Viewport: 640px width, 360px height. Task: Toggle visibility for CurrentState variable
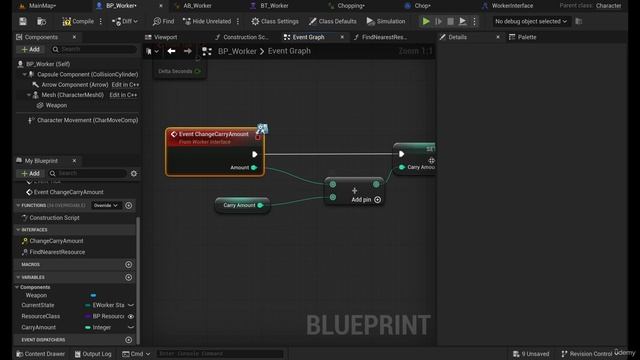(131, 305)
